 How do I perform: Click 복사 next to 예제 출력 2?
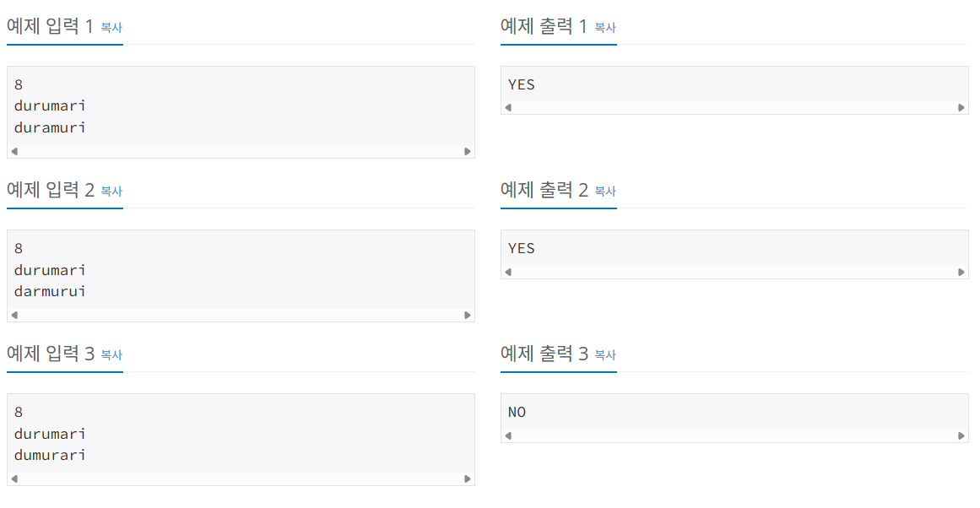coord(605,191)
